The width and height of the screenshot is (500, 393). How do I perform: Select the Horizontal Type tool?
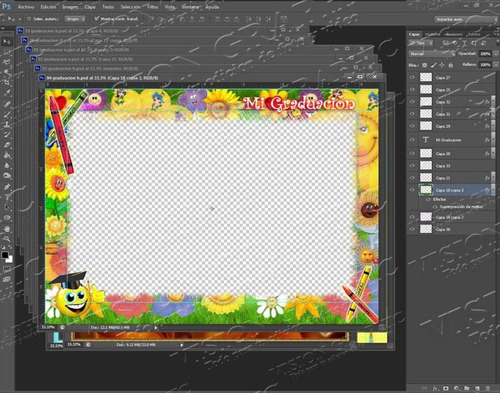tap(6, 197)
